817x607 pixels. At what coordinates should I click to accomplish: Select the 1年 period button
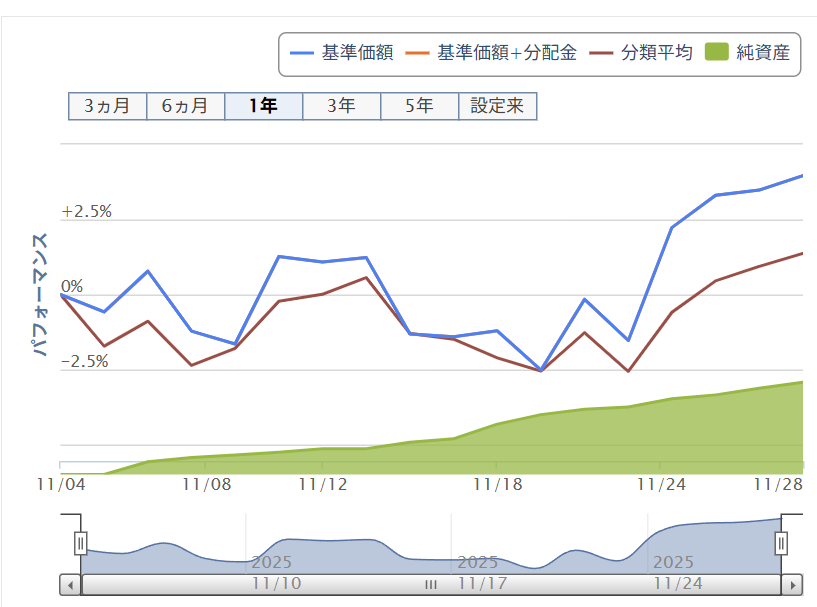coord(263,106)
